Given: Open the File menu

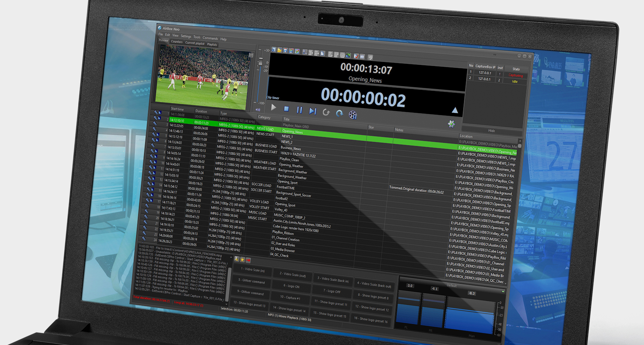Looking at the screenshot, I should pos(161,34).
